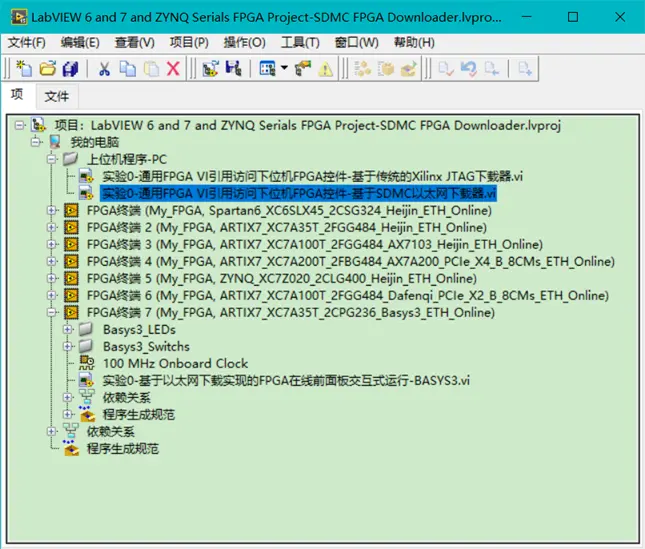Maximize the LabVIEW project window

point(573,17)
